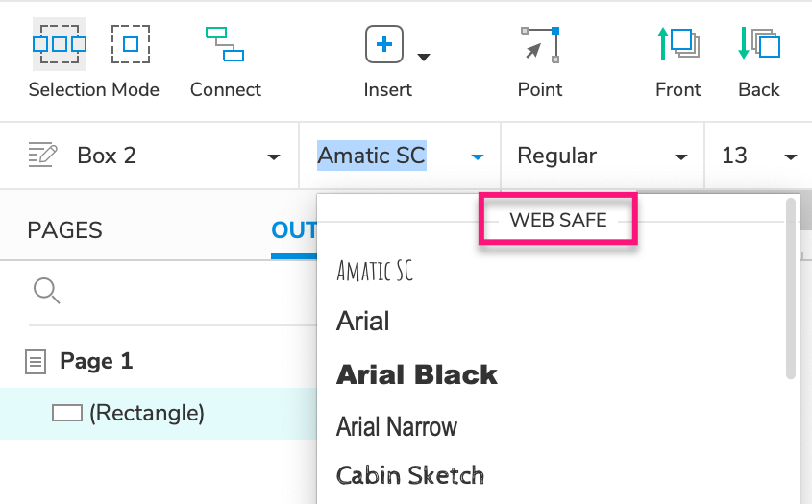The height and width of the screenshot is (504, 812).
Task: Select the Point tool
Action: [x=540, y=44]
